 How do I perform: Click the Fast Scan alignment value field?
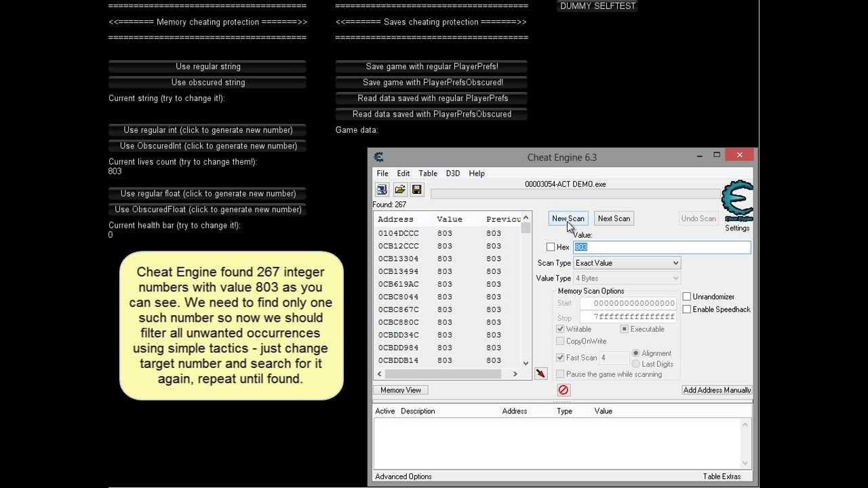tap(613, 358)
